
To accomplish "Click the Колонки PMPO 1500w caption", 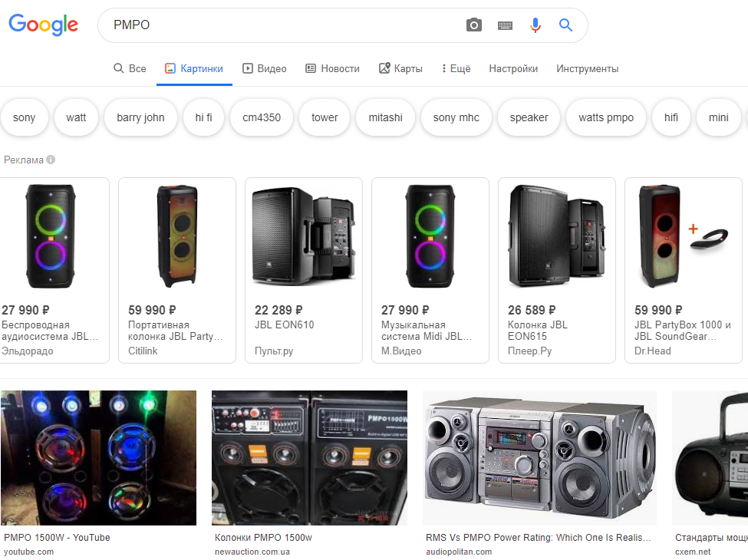I will (x=263, y=538).
